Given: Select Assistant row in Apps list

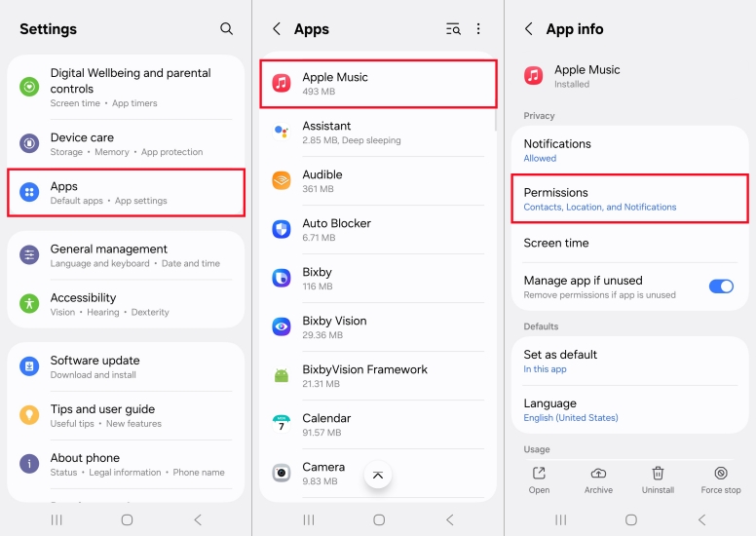Looking at the screenshot, I should (378, 133).
